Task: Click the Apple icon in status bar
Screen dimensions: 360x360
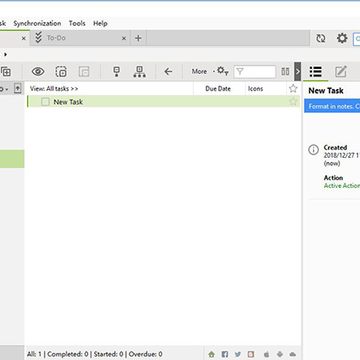Action: pyautogui.click(x=266, y=354)
